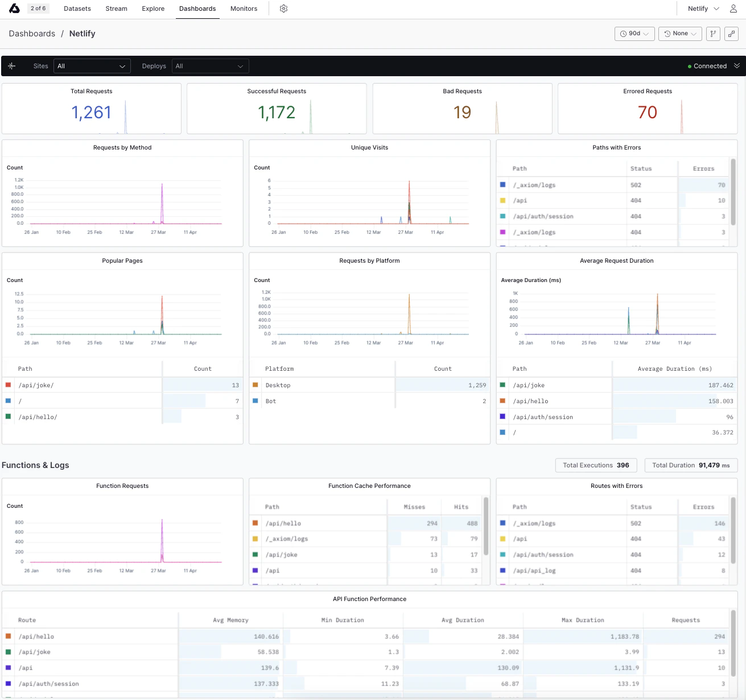The height and width of the screenshot is (700, 746).
Task: Open the Explore tab
Action: click(153, 9)
